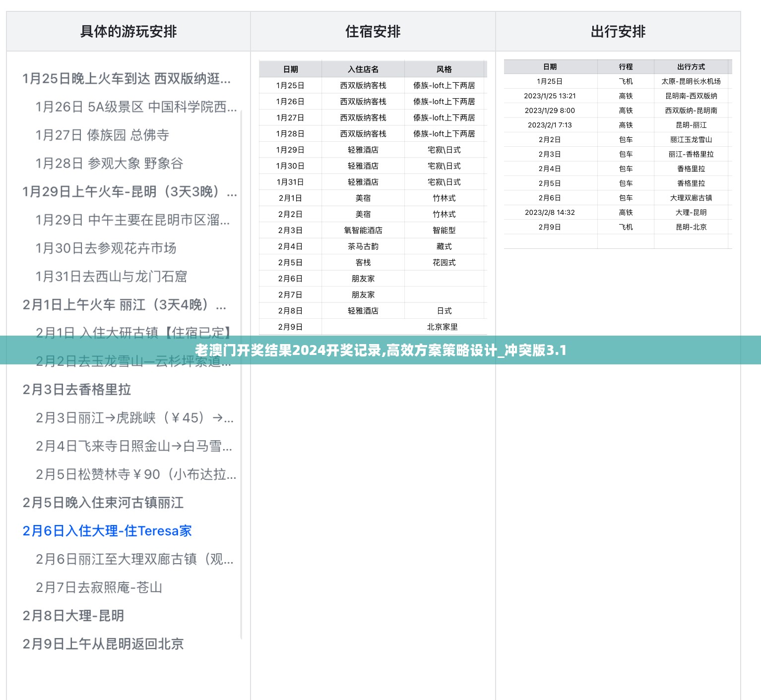Click 客栈 in the 2月5日 row

(363, 263)
